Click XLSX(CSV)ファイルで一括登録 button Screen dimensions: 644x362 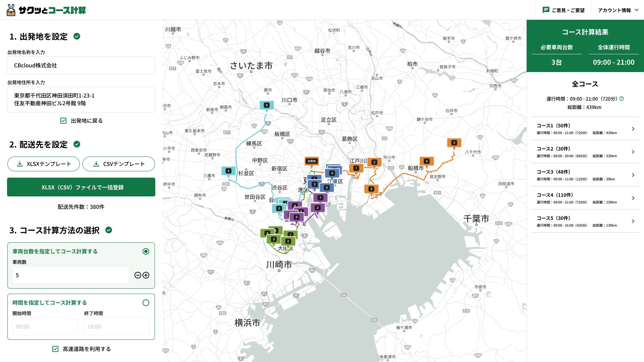pos(81,187)
